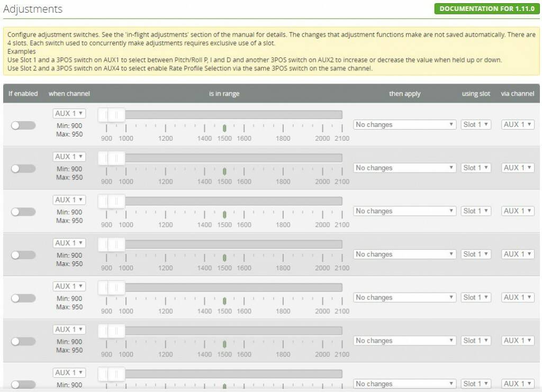Screen dimensions: 542x392
Task: Open first row 'when channel' AUX 1 dropdown
Action: [x=69, y=113]
